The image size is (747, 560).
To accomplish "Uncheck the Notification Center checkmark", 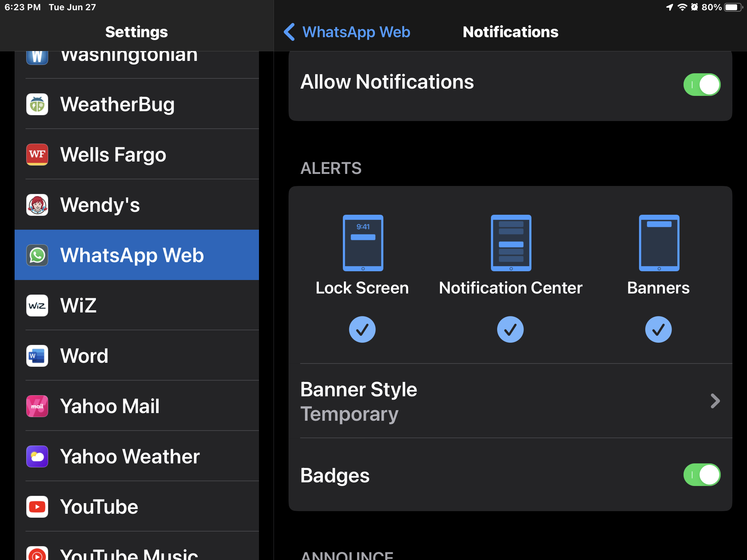I will [x=510, y=330].
